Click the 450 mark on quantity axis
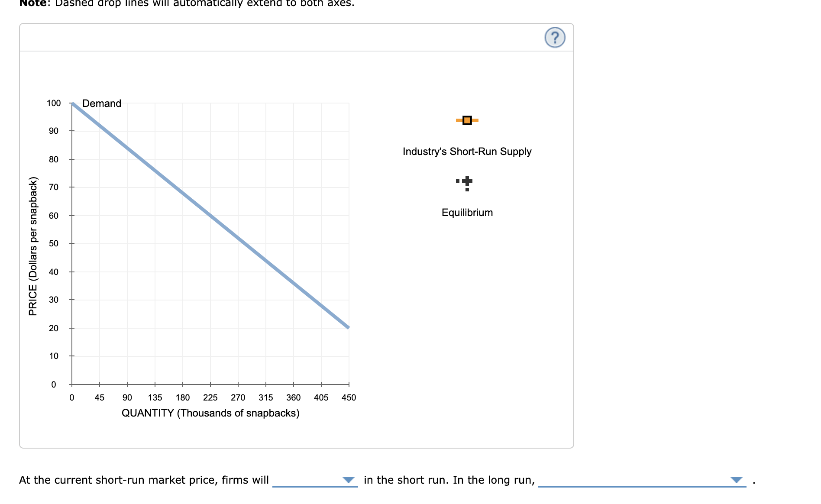Screen dimensions: 821x504 click(349, 397)
